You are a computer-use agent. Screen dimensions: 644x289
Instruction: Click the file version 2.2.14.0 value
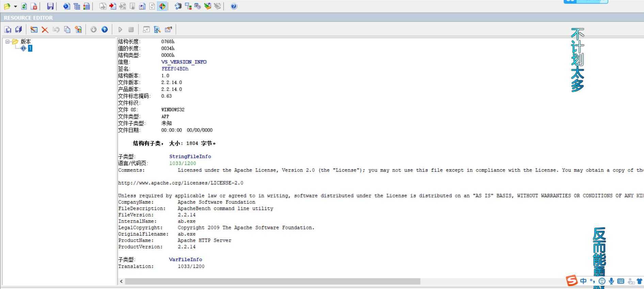(172, 82)
